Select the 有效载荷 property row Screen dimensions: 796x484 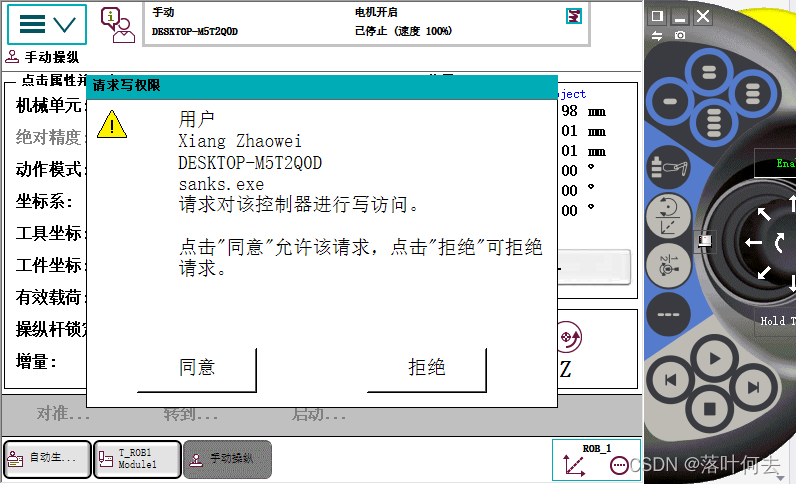pos(48,297)
